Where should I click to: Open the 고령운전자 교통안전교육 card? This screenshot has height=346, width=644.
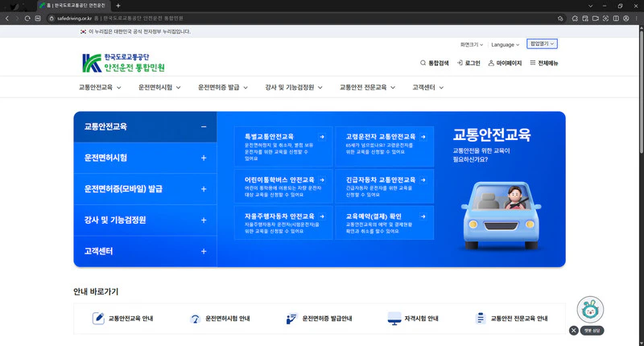pyautogui.click(x=385, y=146)
